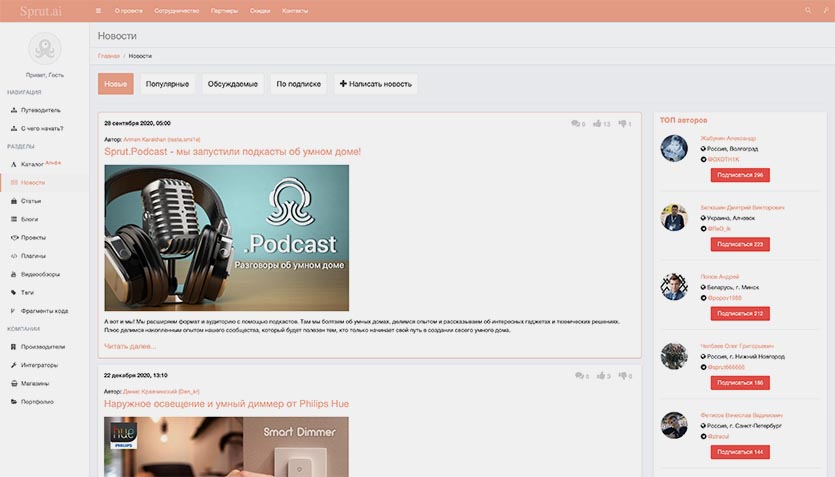
Task: Click the thumbs-up icon on Philips Hue post
Action: (597, 376)
